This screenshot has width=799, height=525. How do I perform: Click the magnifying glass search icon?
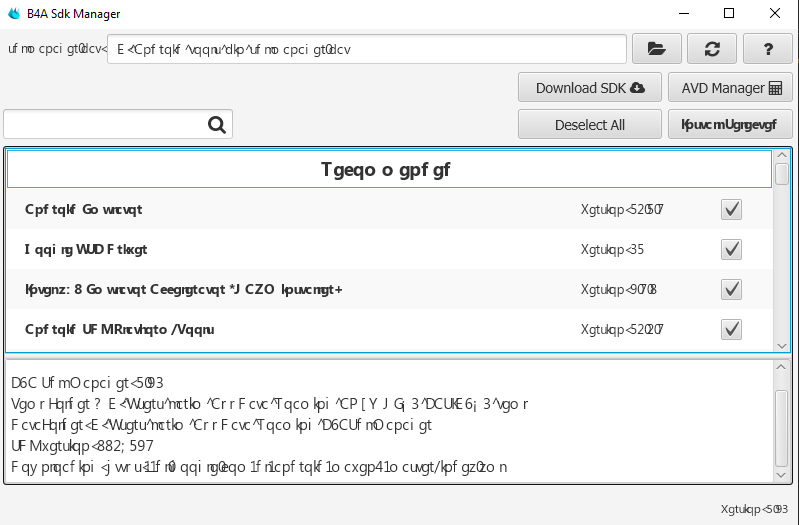[216, 125]
